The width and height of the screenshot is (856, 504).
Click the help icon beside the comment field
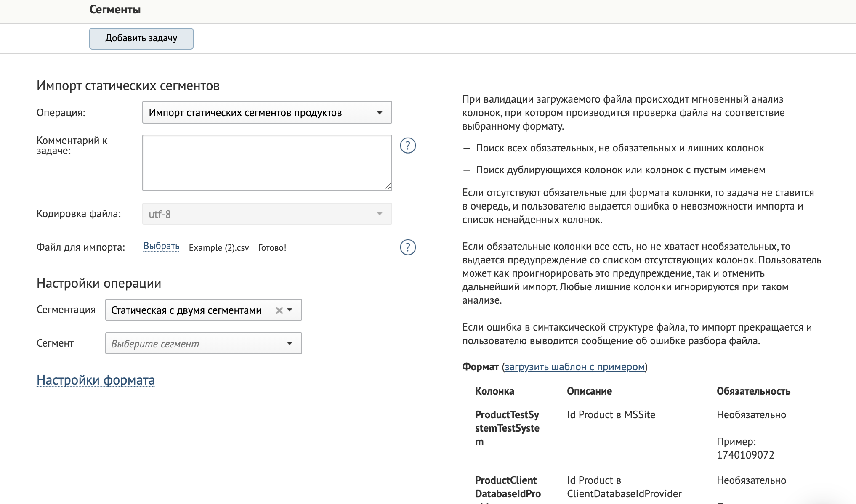[408, 146]
